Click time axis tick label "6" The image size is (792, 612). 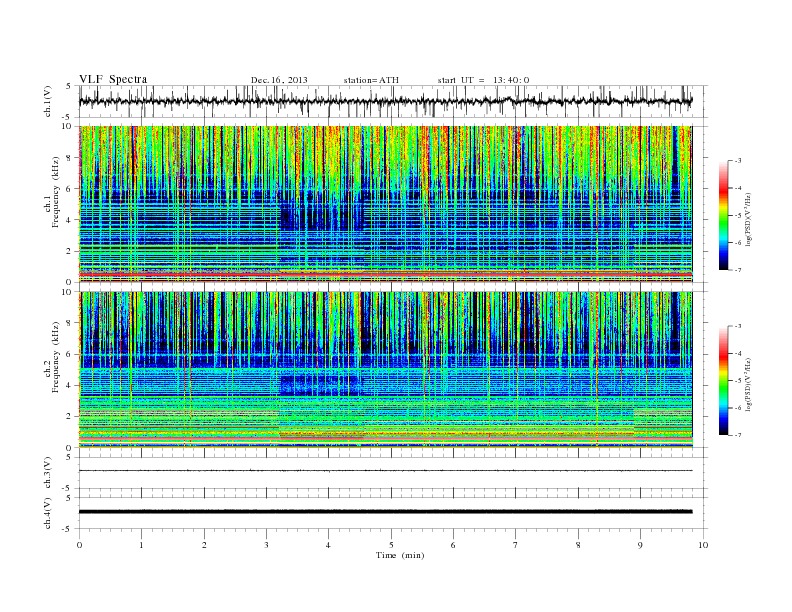tap(453, 545)
